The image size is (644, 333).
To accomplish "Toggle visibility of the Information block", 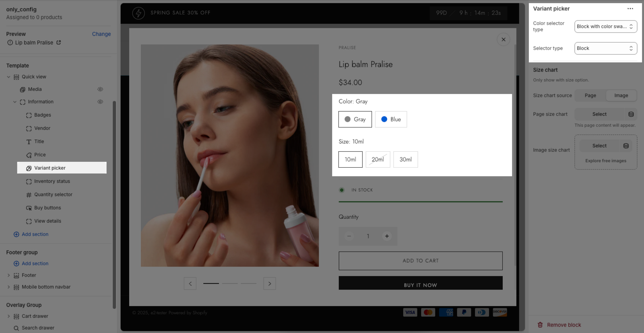I will 100,102.
